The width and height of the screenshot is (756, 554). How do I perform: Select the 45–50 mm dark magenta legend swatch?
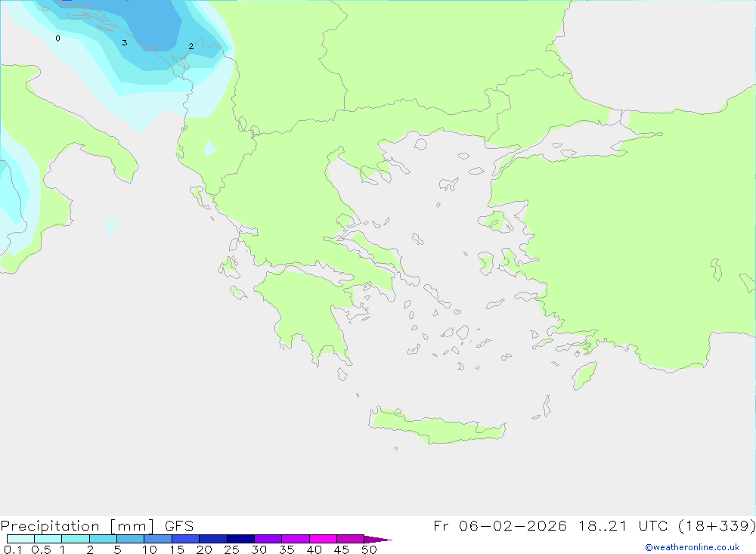[351, 539]
